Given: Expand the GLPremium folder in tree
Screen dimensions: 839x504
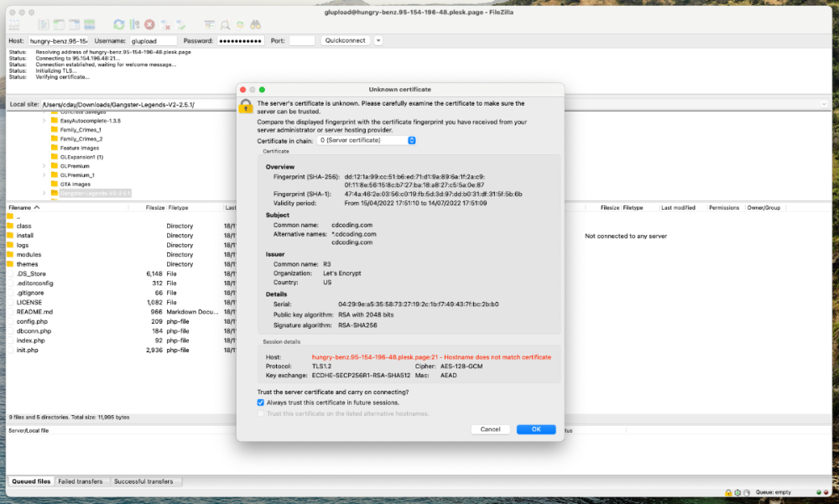Looking at the screenshot, I should tap(44, 166).
